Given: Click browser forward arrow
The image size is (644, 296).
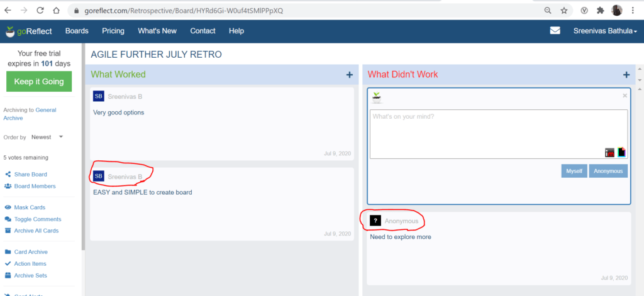Looking at the screenshot, I should 24,11.
